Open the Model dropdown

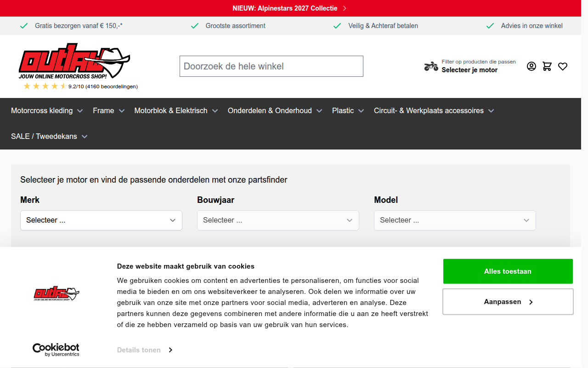click(x=455, y=220)
